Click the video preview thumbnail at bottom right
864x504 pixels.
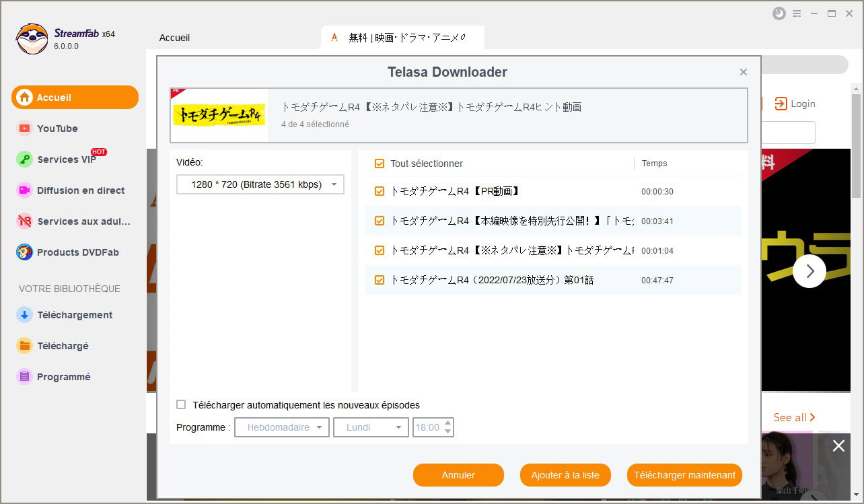[x=788, y=466]
